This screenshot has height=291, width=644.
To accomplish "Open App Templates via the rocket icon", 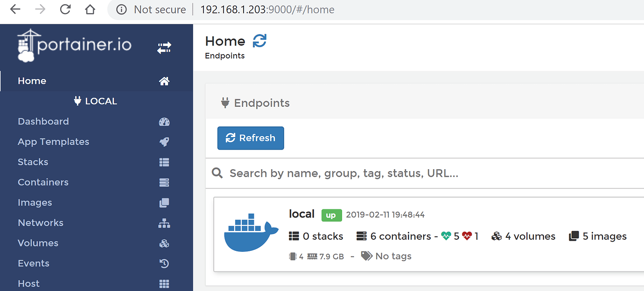I will pos(164,142).
